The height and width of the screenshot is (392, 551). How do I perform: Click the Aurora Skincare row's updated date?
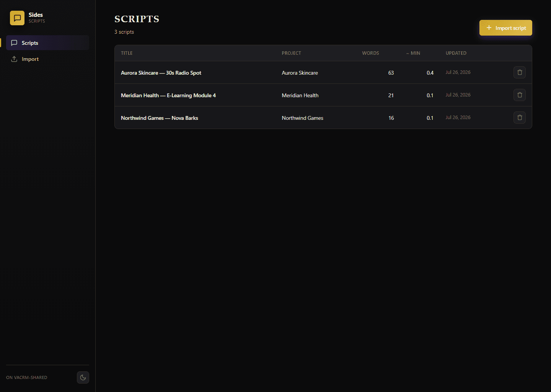458,72
